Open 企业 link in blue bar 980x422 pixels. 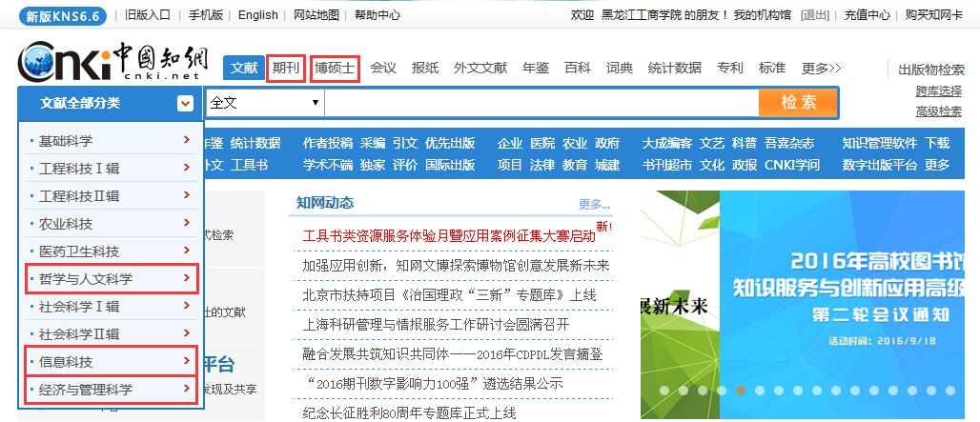[510, 143]
